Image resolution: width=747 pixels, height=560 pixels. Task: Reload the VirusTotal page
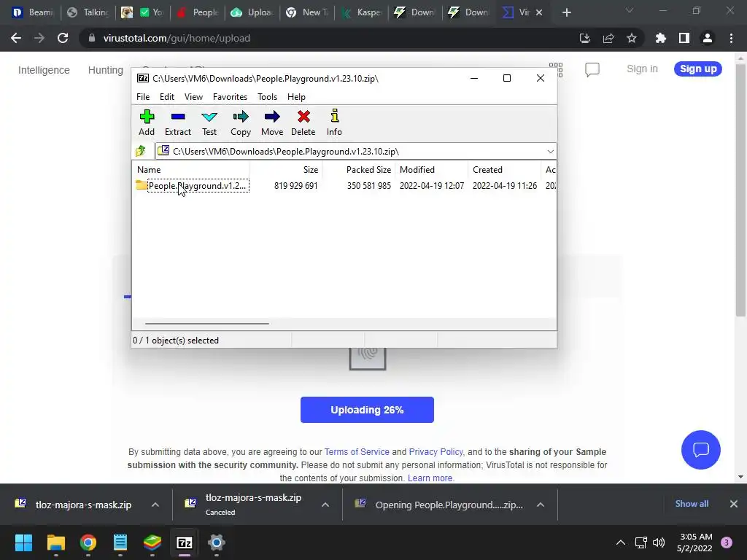pyautogui.click(x=63, y=38)
